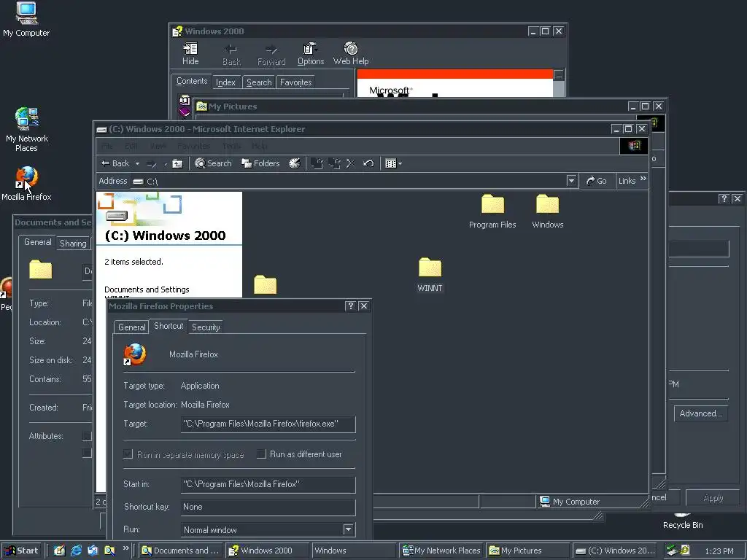
Task: Click the Apply button in the rear dialog
Action: pos(713,497)
